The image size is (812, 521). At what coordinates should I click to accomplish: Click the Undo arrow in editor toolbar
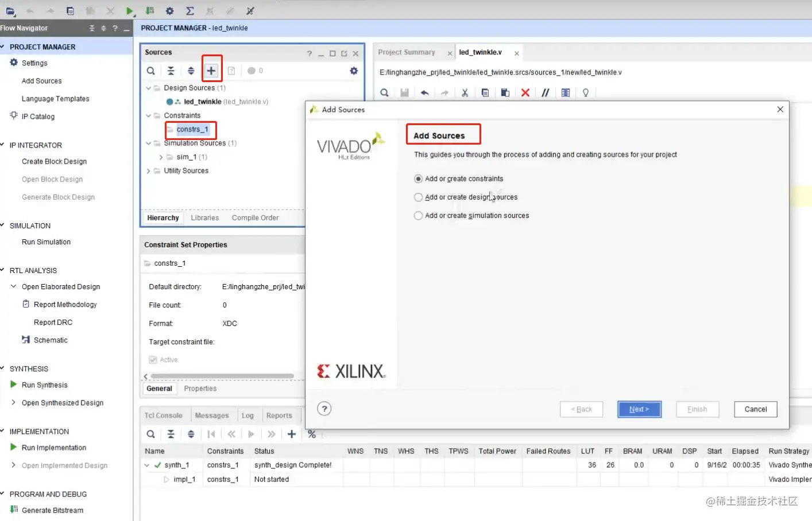(x=424, y=92)
